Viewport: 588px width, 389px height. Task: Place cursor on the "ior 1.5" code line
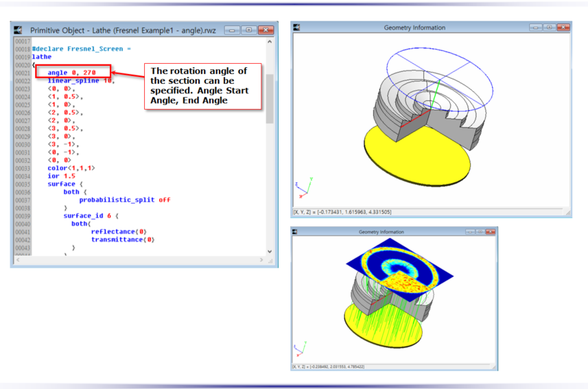(62, 176)
